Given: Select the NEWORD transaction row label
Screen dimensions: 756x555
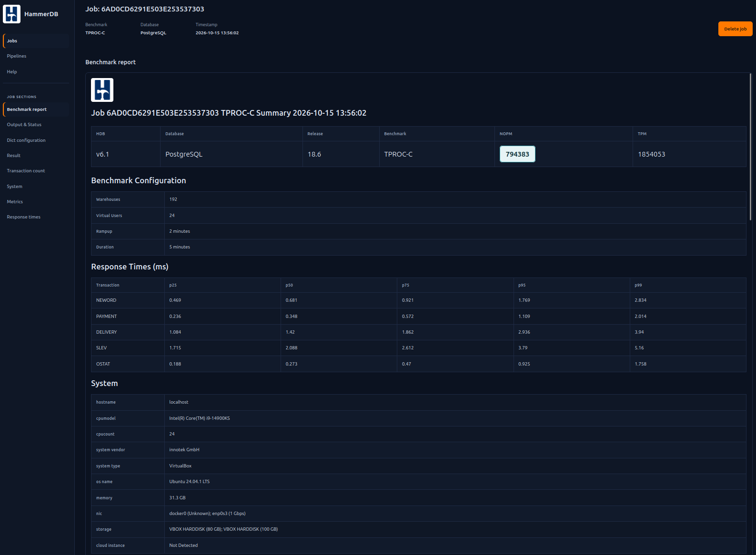Looking at the screenshot, I should point(106,300).
